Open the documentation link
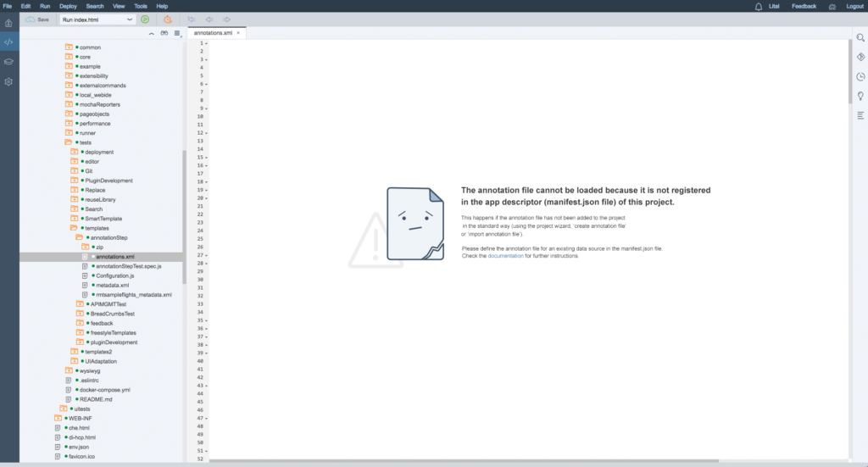This screenshot has height=467, width=868. pyautogui.click(x=505, y=256)
